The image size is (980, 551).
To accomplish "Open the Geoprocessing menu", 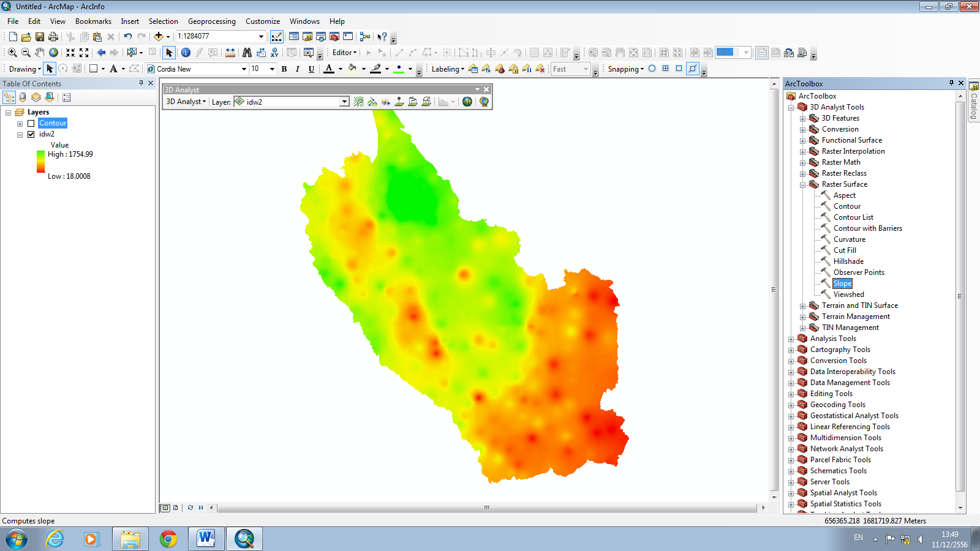I will [x=211, y=21].
